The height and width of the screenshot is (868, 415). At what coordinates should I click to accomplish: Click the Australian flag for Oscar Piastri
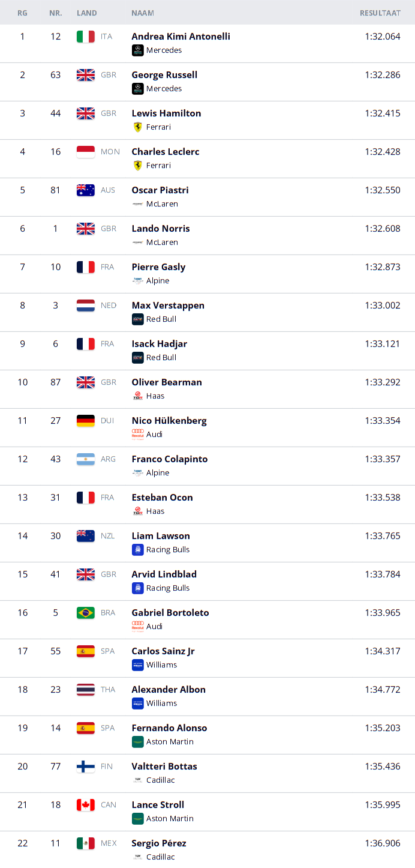tap(86, 190)
